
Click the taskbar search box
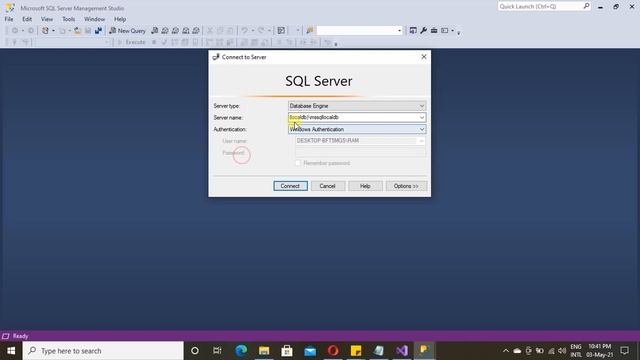pyautogui.click(x=103, y=351)
